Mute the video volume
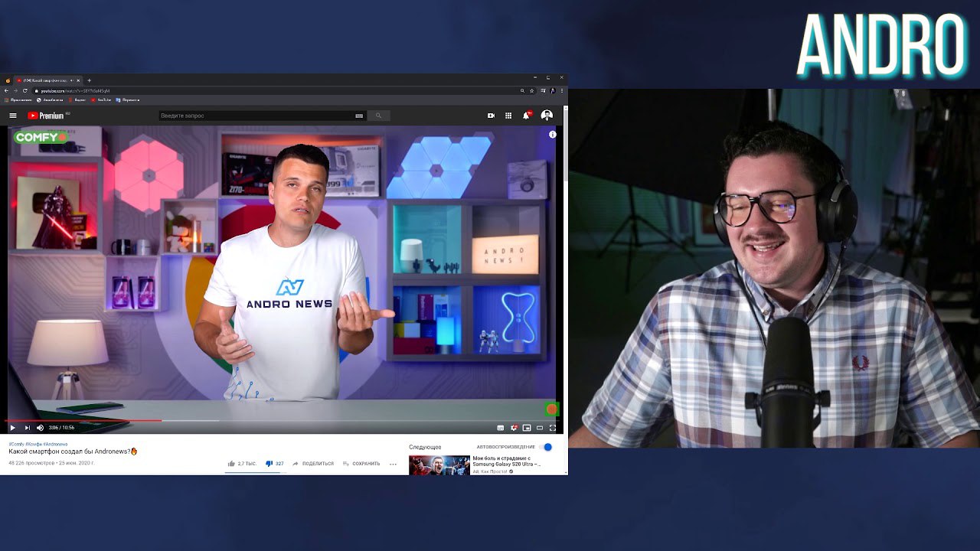Image resolution: width=980 pixels, height=551 pixels. pyautogui.click(x=40, y=428)
